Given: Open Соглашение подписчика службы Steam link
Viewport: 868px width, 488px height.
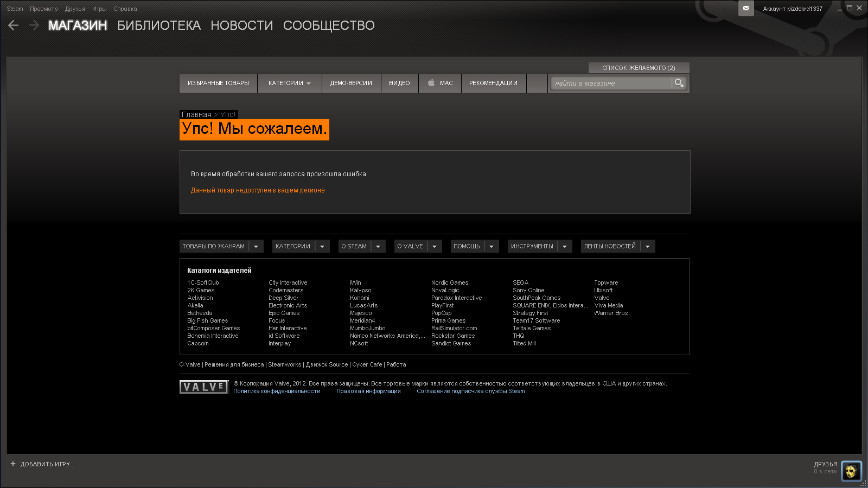Looking at the screenshot, I should pyautogui.click(x=470, y=391).
